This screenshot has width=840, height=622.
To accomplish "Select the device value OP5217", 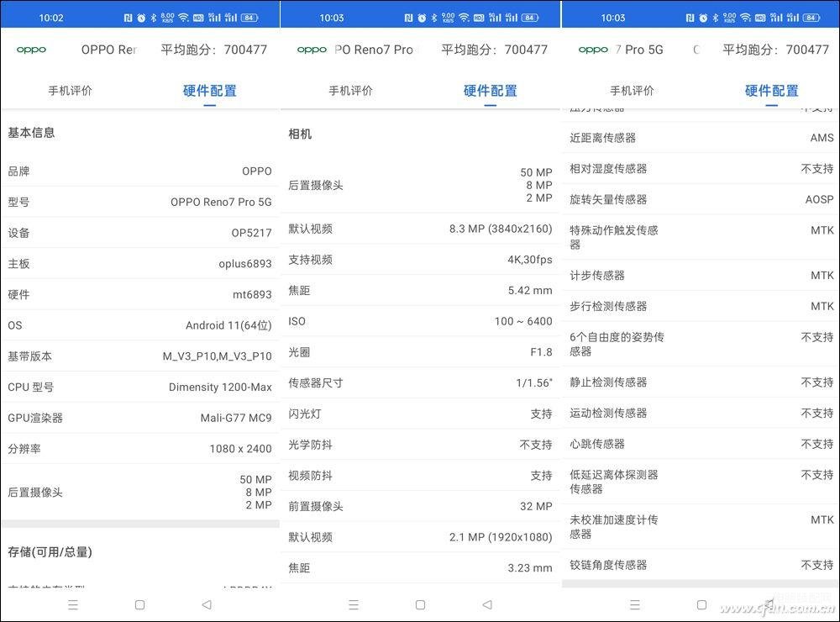I will coord(252,234).
